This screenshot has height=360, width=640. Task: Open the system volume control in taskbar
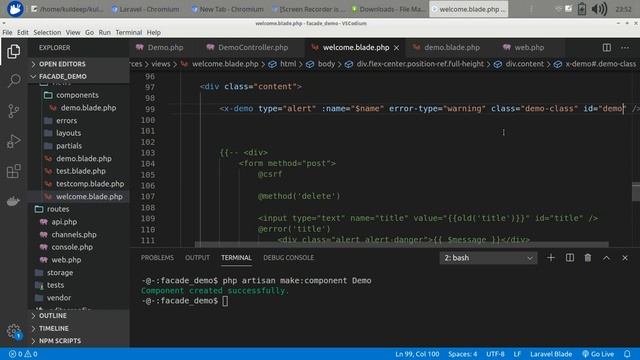pos(599,9)
